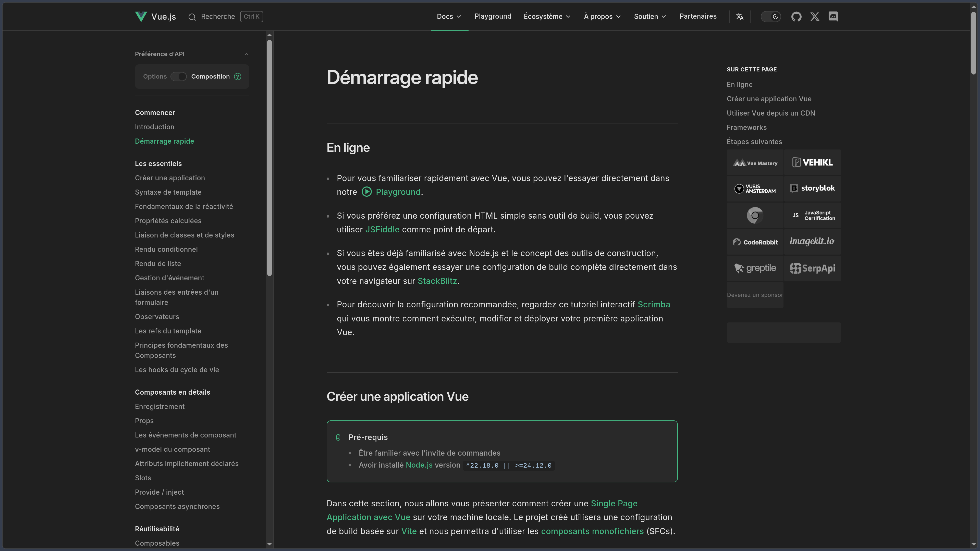This screenshot has width=980, height=551.
Task: Follow the StackBlitz link
Action: [437, 281]
